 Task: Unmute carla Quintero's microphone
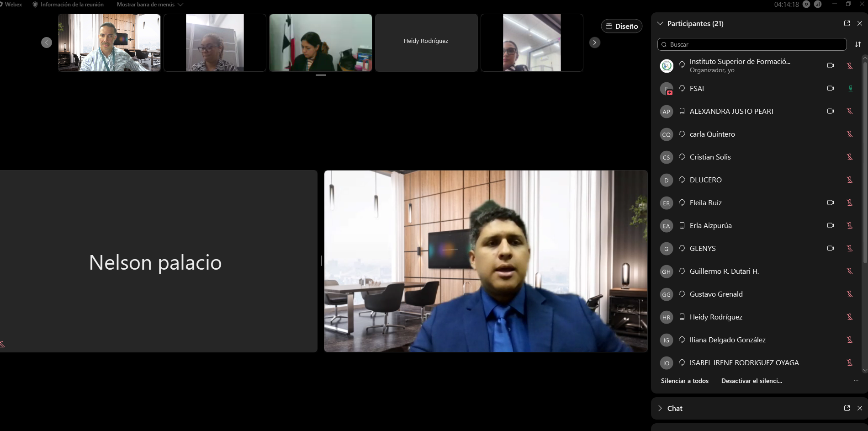pyautogui.click(x=850, y=134)
